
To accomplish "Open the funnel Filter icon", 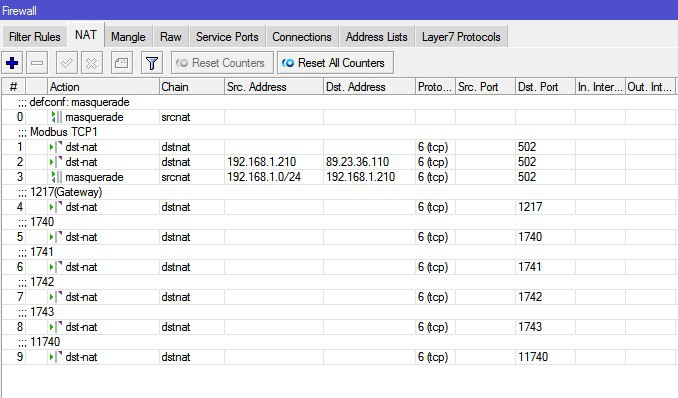I will click(152, 63).
